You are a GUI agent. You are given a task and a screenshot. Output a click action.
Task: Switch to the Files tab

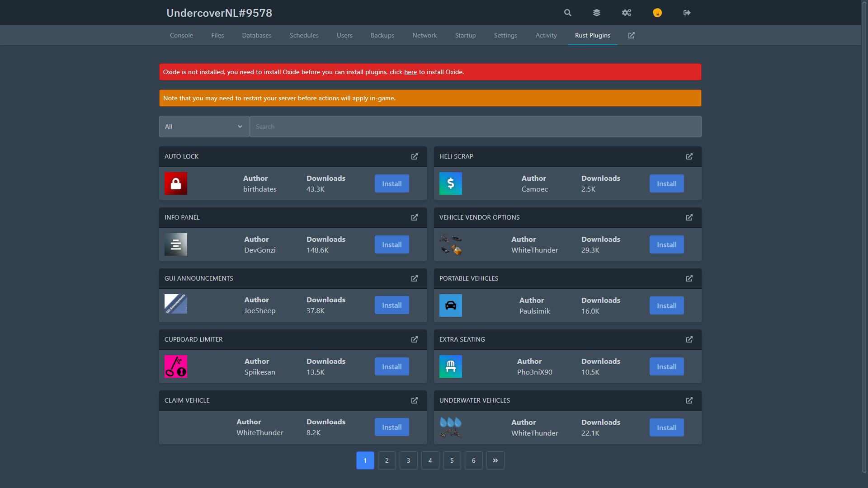pos(217,35)
